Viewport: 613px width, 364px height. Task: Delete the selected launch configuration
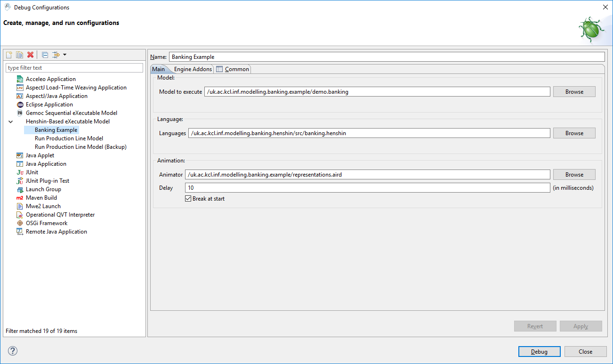click(30, 55)
